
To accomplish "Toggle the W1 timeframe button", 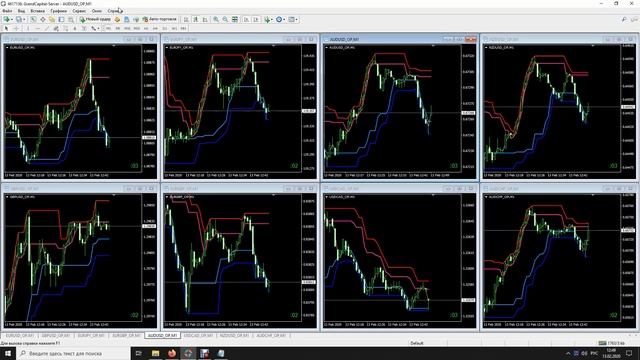I will pos(174,28).
